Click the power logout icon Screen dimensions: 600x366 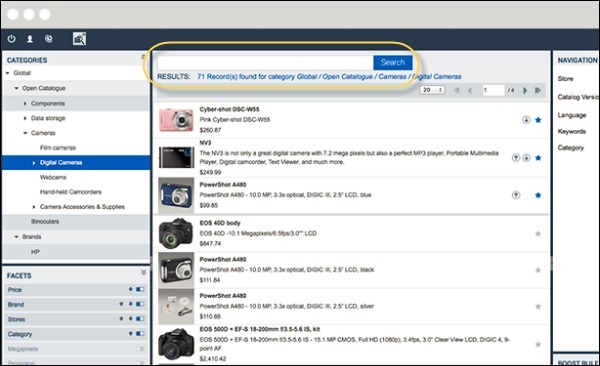coord(11,39)
